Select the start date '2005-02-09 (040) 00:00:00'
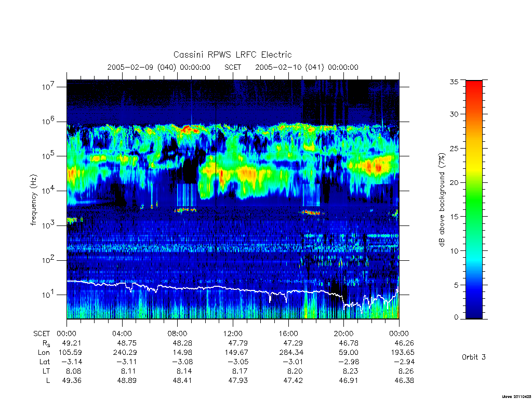532x399 pixels. (x=159, y=67)
